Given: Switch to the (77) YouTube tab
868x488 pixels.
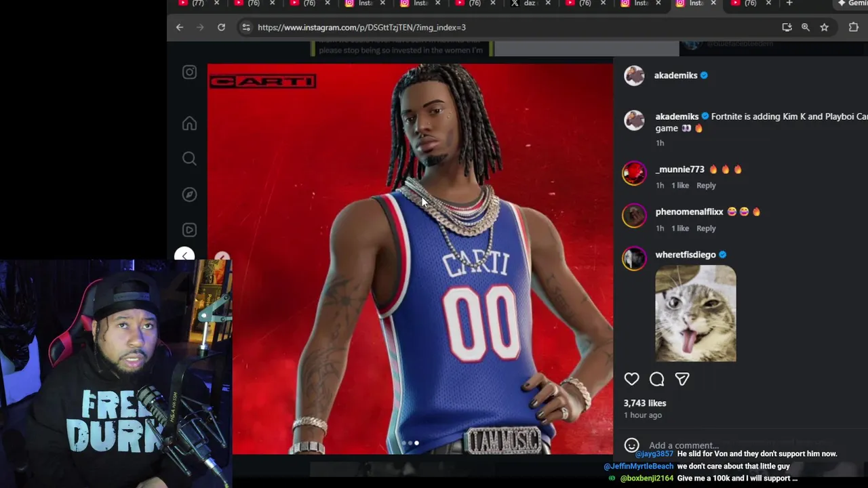Looking at the screenshot, I should click(191, 3).
